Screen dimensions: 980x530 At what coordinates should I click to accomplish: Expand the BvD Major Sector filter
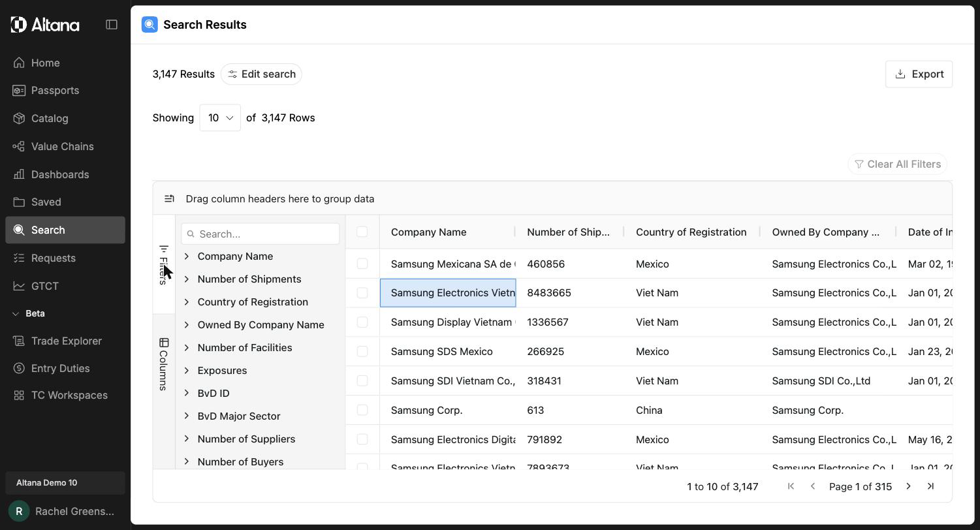tap(187, 416)
